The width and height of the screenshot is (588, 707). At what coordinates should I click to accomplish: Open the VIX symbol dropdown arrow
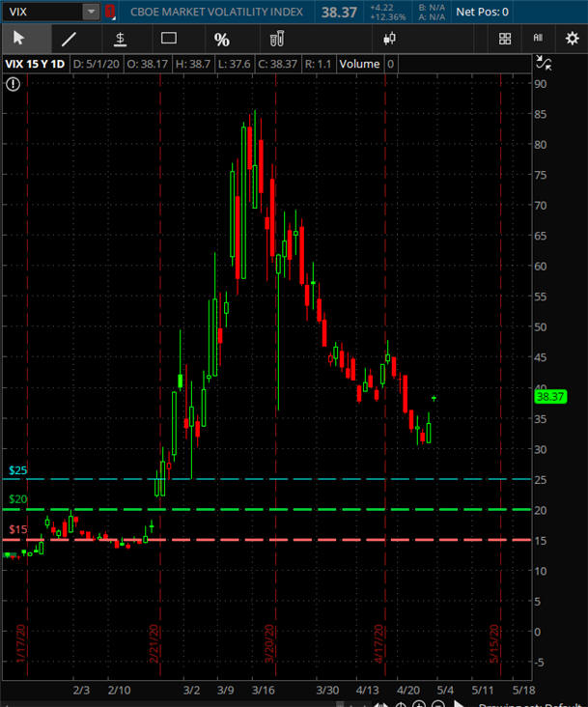[x=91, y=13]
